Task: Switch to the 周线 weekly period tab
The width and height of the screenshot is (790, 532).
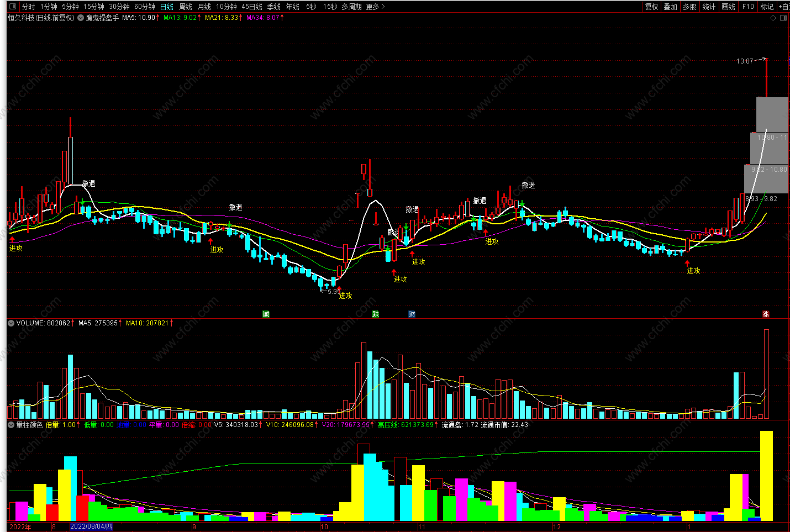Action: (x=186, y=7)
